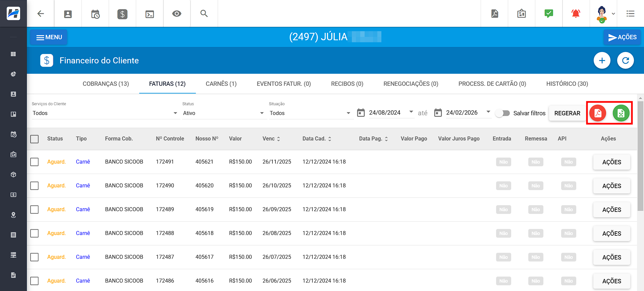Open the list menu icon at far right
Viewport: 644px width, 291px height.
click(x=631, y=14)
